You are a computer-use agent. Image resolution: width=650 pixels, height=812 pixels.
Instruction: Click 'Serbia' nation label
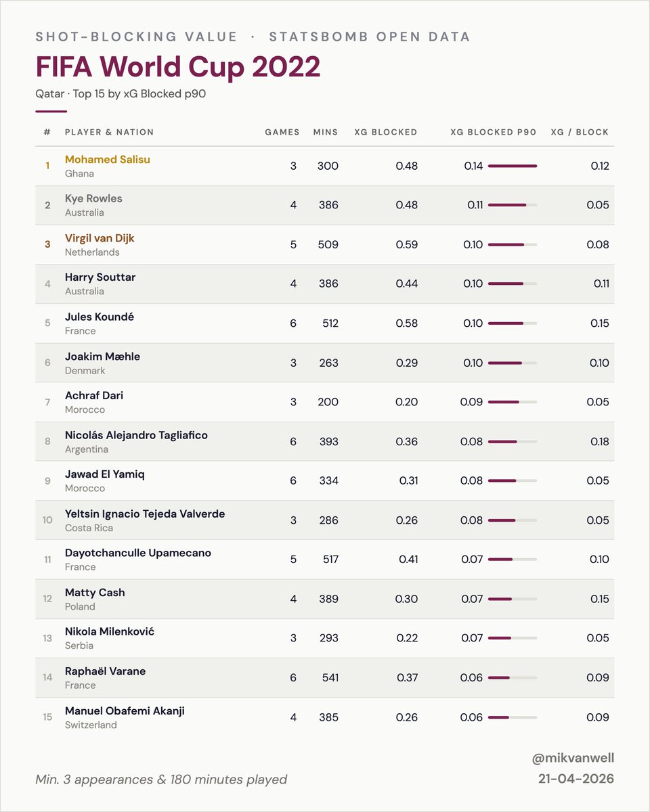(x=79, y=646)
